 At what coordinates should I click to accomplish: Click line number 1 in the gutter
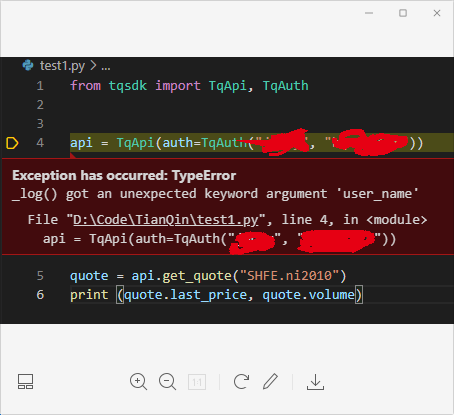(x=40, y=86)
